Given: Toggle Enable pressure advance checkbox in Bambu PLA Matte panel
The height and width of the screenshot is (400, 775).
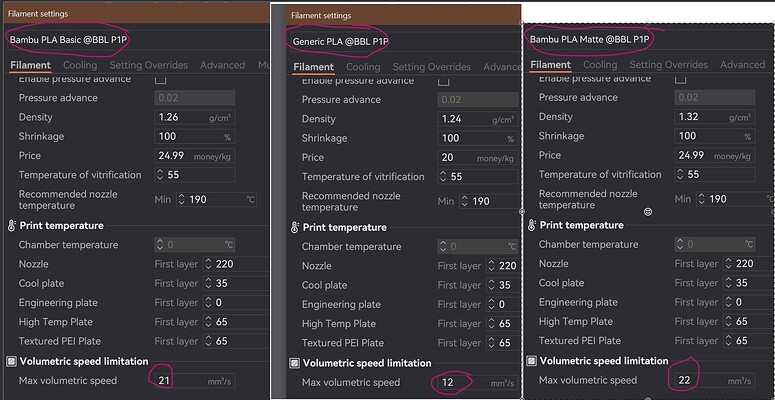Looking at the screenshot, I should (681, 79).
